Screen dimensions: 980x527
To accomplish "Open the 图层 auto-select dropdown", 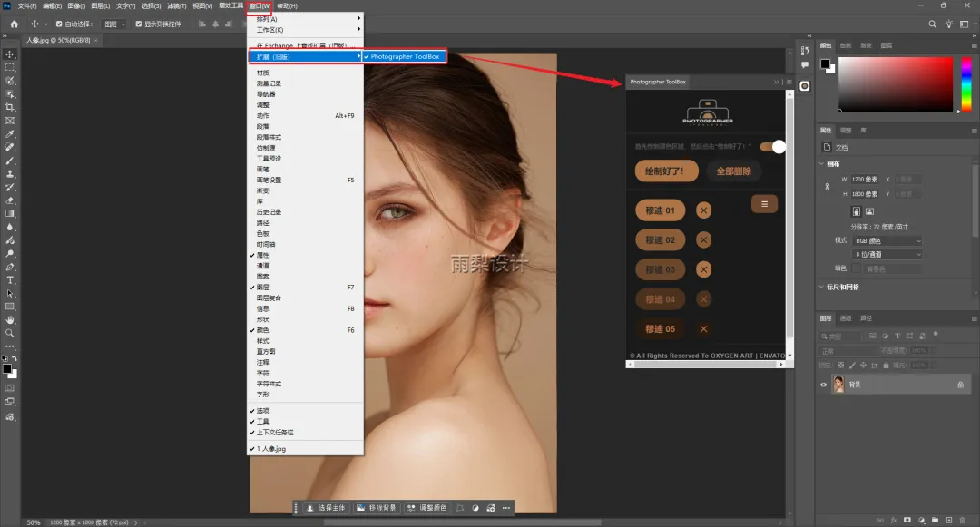I will (113, 24).
